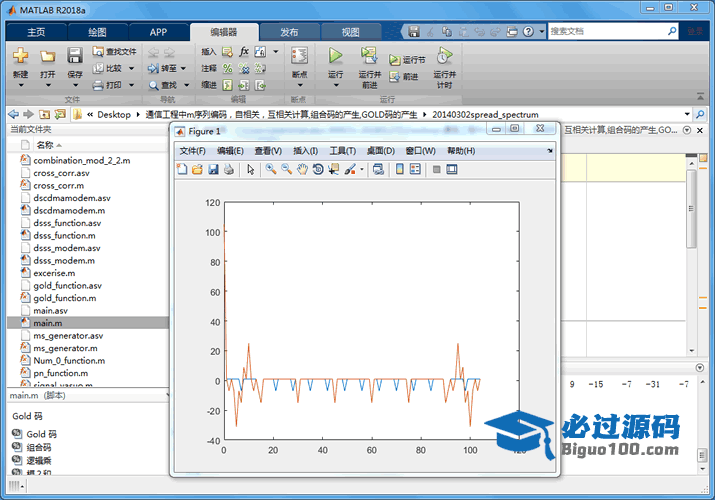Click the Link Plot icon

pos(379,170)
